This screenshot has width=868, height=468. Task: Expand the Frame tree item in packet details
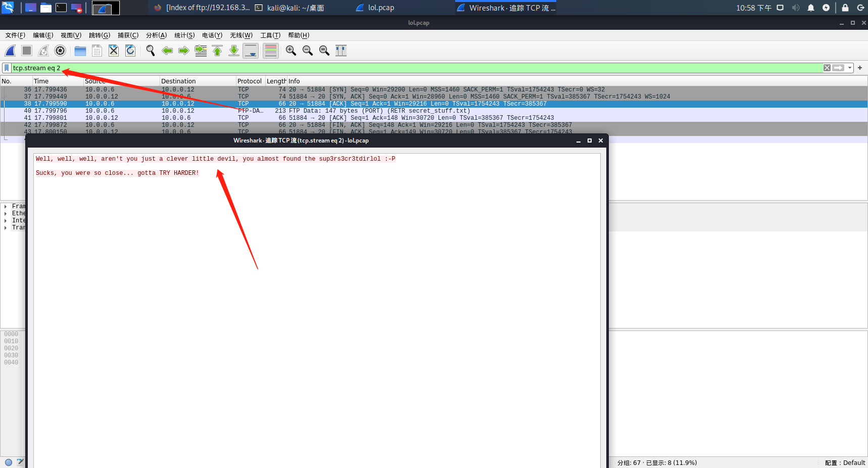[6, 206]
